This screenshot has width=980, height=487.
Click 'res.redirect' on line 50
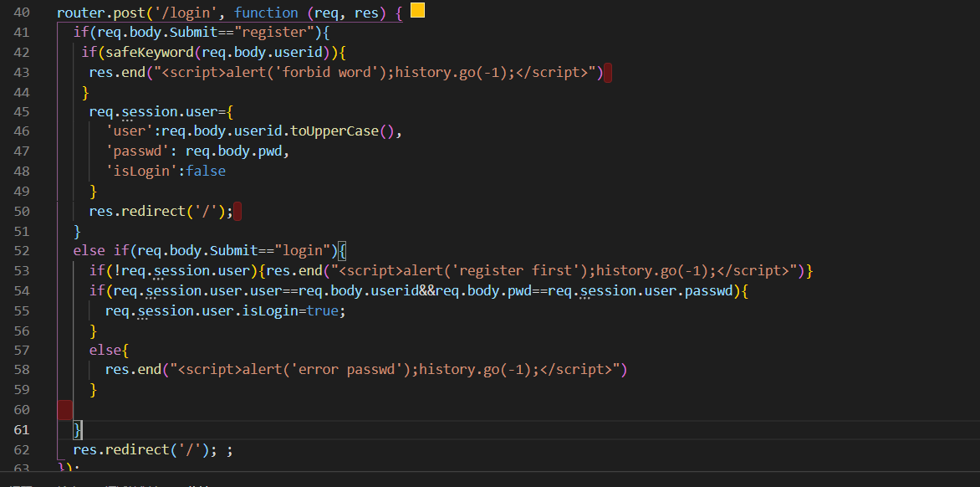pos(137,212)
